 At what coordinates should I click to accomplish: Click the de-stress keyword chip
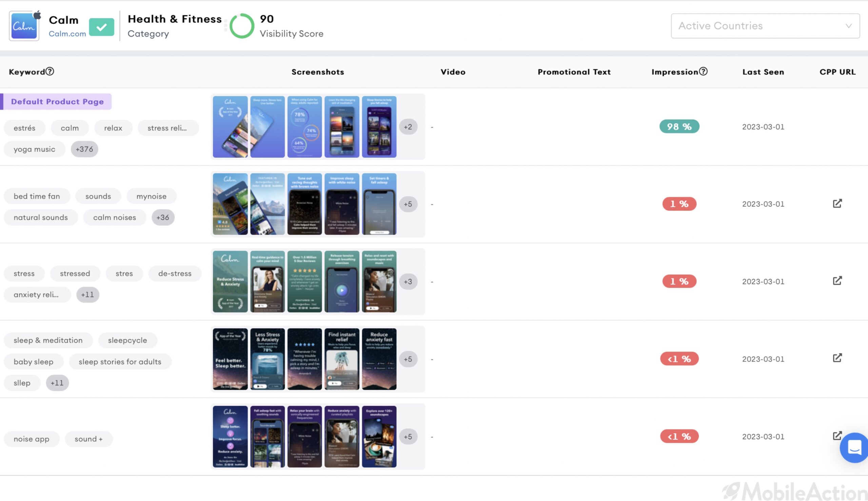point(175,273)
